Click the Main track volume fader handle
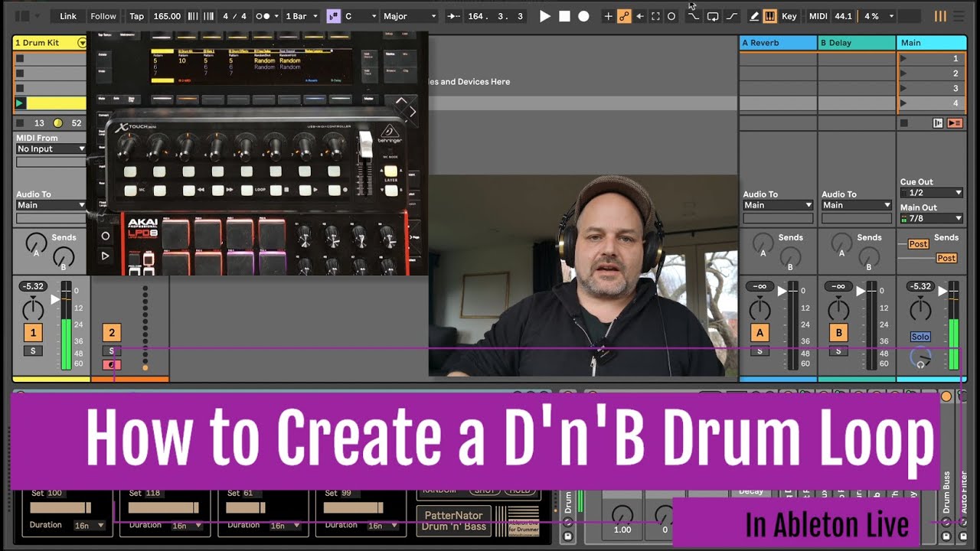 (942, 291)
